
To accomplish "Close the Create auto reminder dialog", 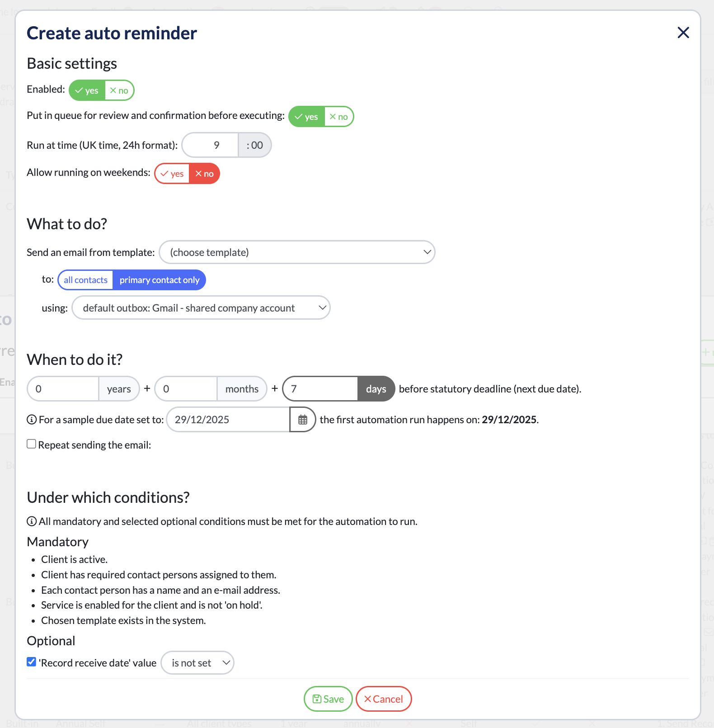I will pos(683,33).
